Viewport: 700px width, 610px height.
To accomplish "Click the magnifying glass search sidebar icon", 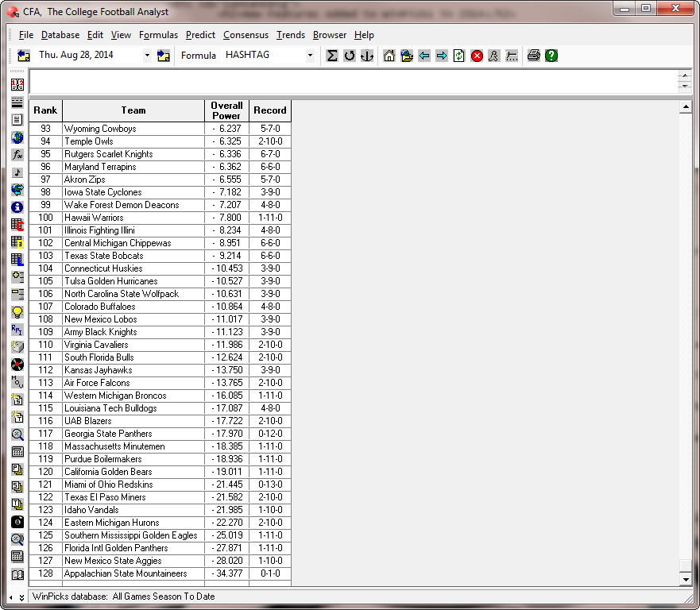I will pyautogui.click(x=17, y=434).
